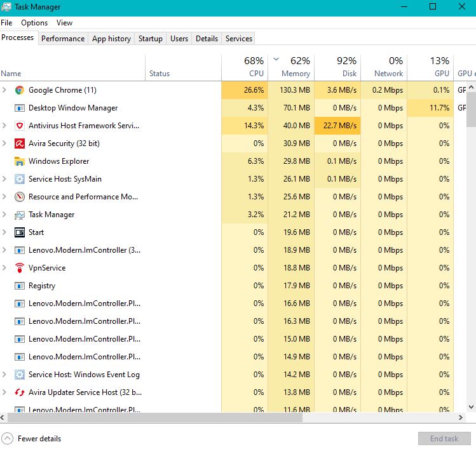Click the horizontal scrollbar left arrow

pyautogui.click(x=3, y=418)
